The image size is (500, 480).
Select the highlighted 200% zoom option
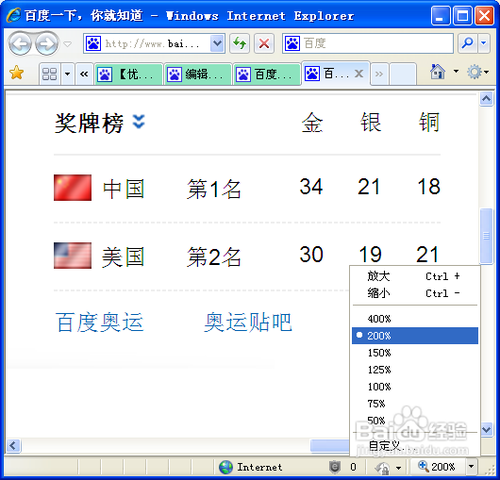tap(415, 336)
